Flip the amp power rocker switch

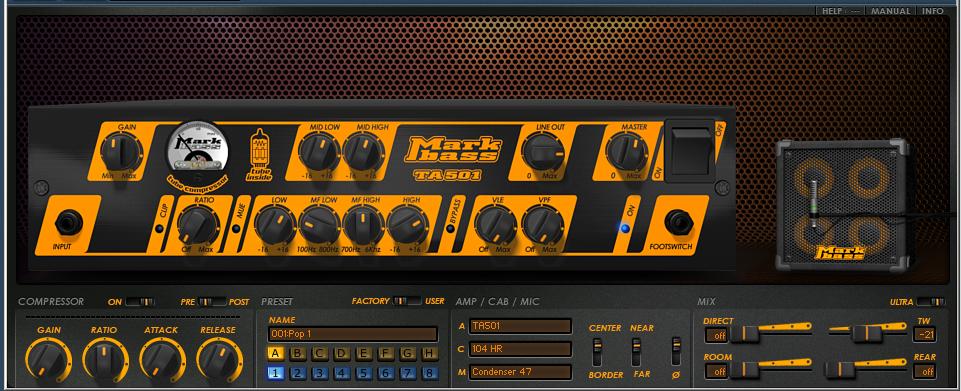tap(690, 151)
